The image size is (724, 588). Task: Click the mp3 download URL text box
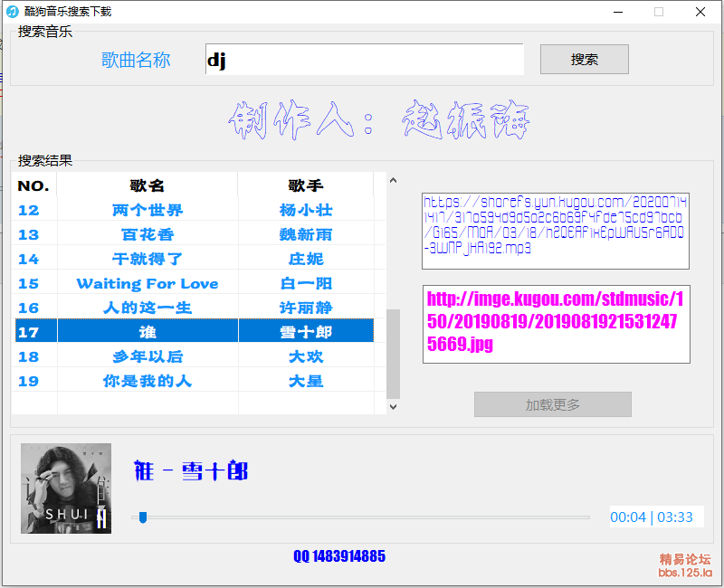pos(556,231)
